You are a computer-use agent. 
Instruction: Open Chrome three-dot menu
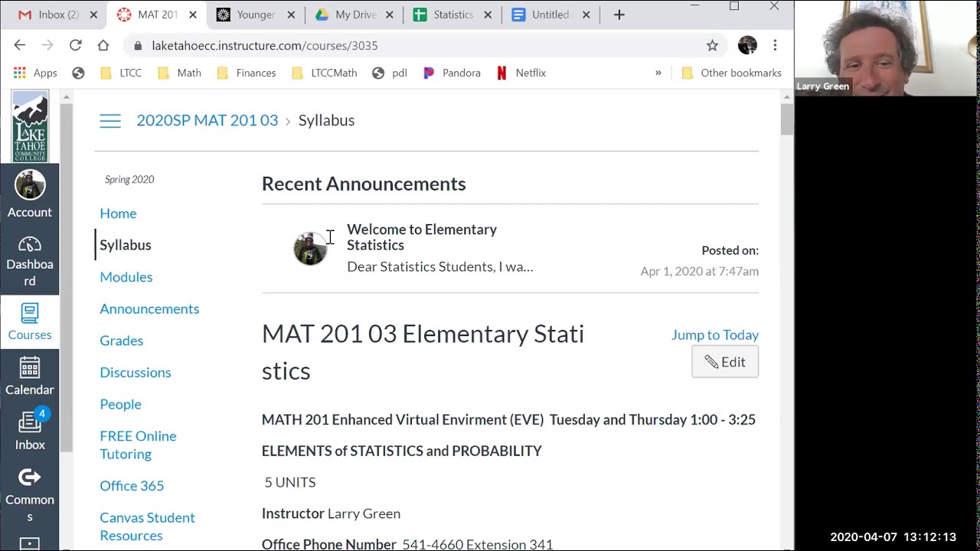tap(775, 46)
